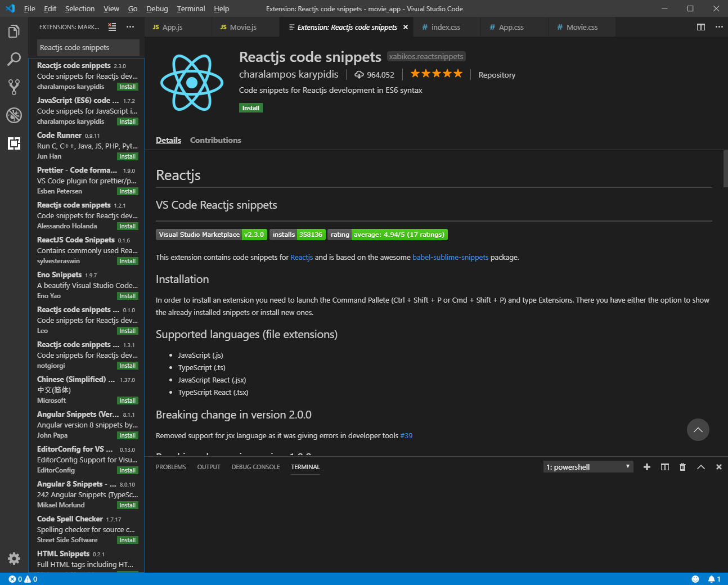This screenshot has height=585, width=728.
Task: Click the details page vertical scrollbar
Action: (x=725, y=169)
